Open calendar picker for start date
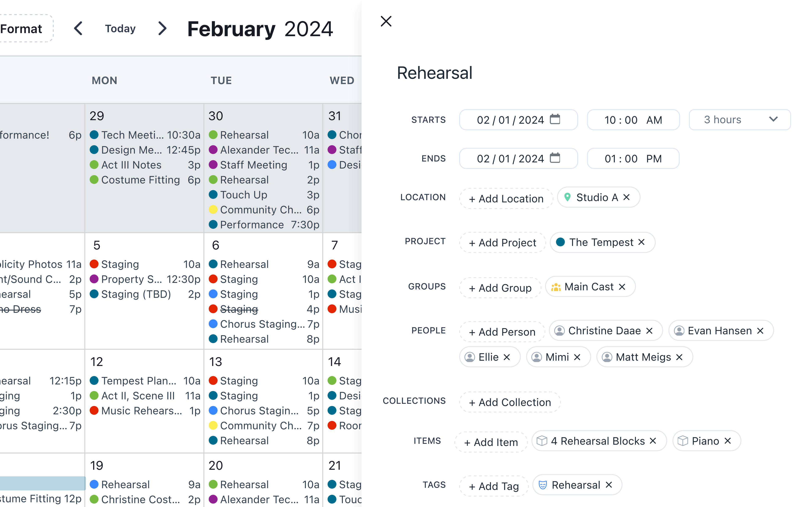This screenshot has height=507, width=812. pos(555,119)
